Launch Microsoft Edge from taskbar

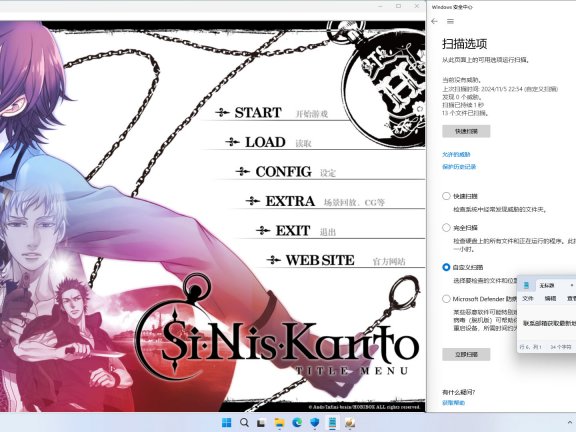297,422
